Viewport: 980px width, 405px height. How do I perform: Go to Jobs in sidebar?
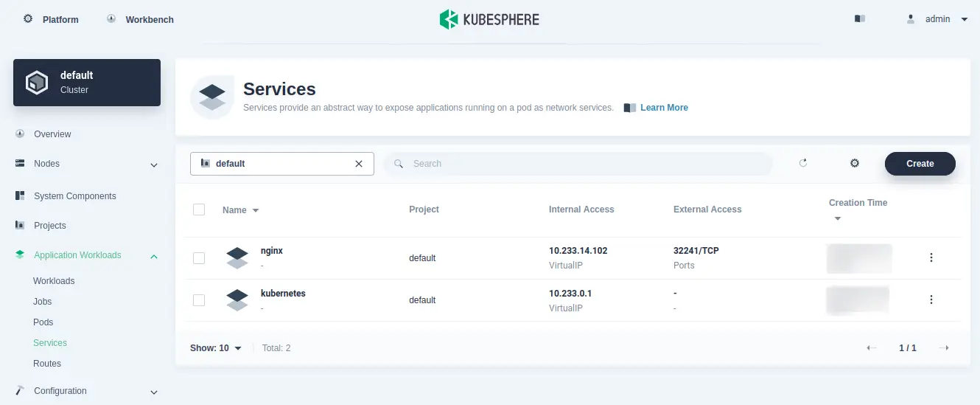43,302
